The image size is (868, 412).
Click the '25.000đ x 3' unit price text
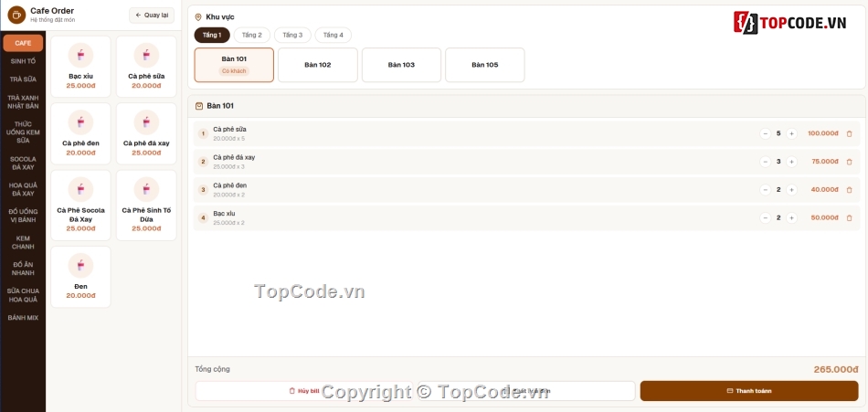(x=228, y=166)
